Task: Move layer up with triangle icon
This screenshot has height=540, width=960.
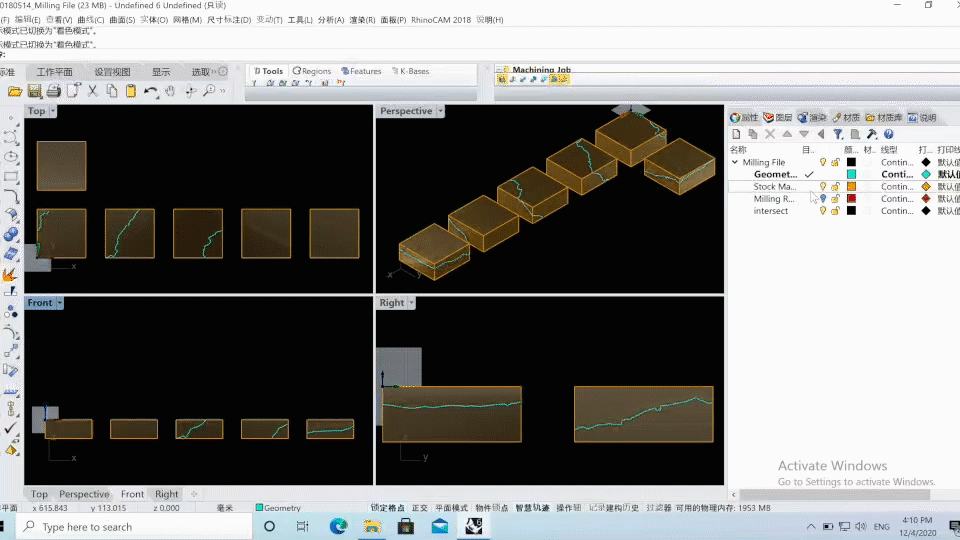Action: (x=787, y=134)
